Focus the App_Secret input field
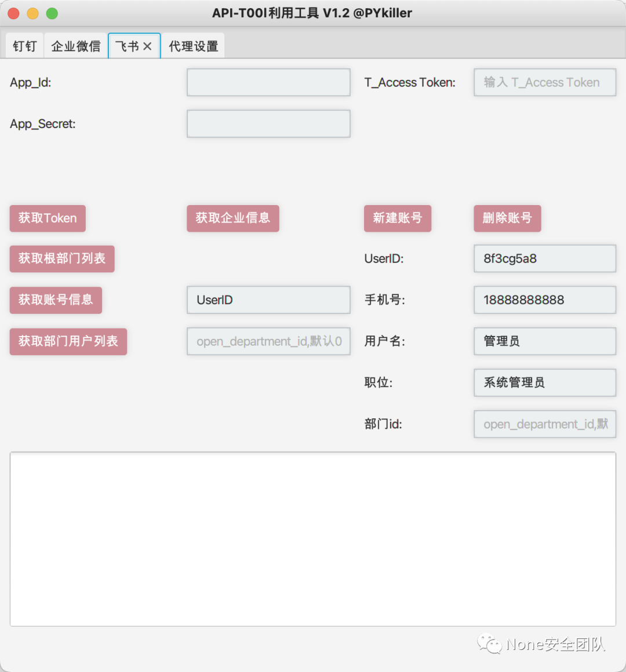Image resolution: width=626 pixels, height=672 pixels. pos(268,124)
